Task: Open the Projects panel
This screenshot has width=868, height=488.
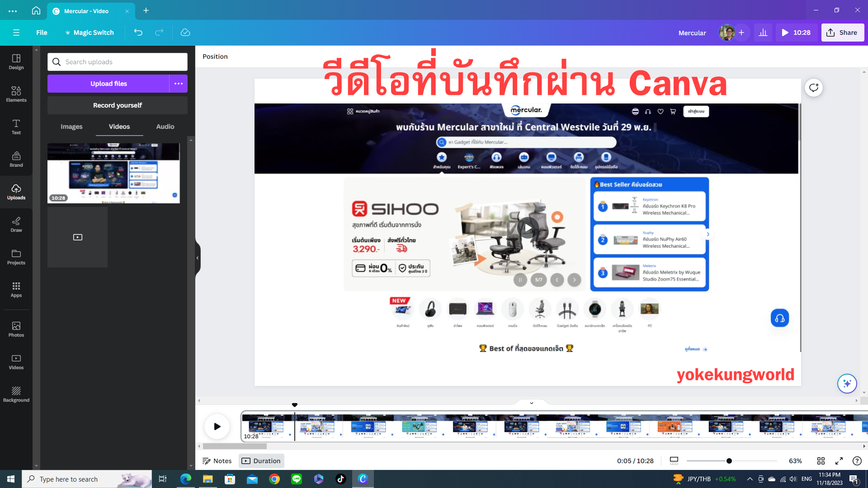Action: 16,257
